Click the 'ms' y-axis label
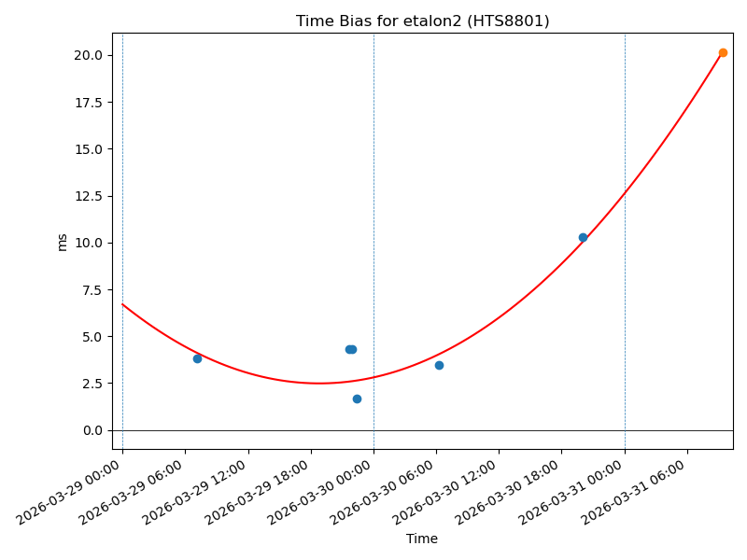The image size is (747, 560). click(63, 242)
